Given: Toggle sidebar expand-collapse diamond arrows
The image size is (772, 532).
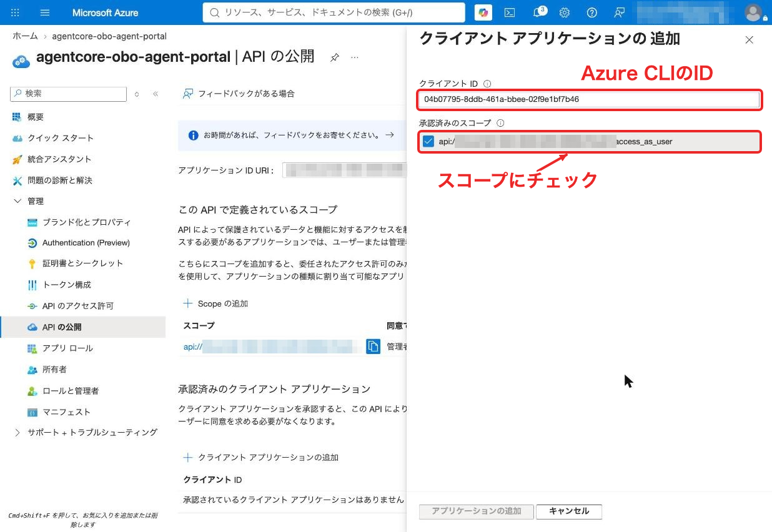Looking at the screenshot, I should coord(137,94).
